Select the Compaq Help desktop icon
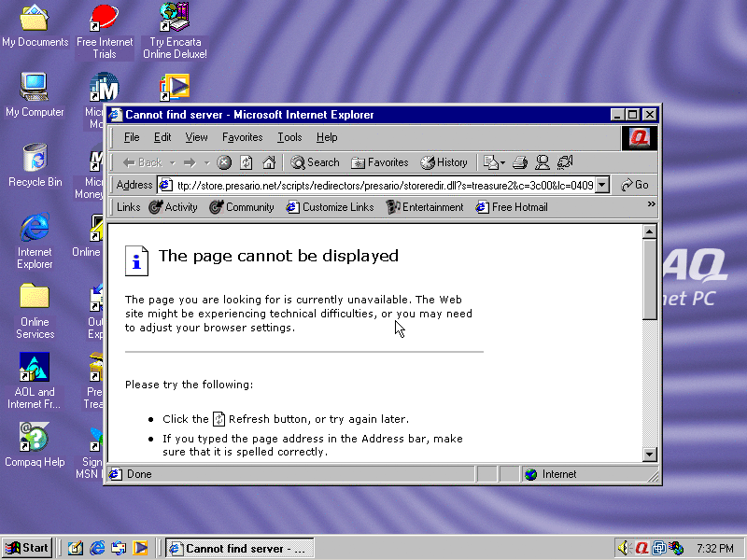Screen dimensions: 747x560 (35, 445)
